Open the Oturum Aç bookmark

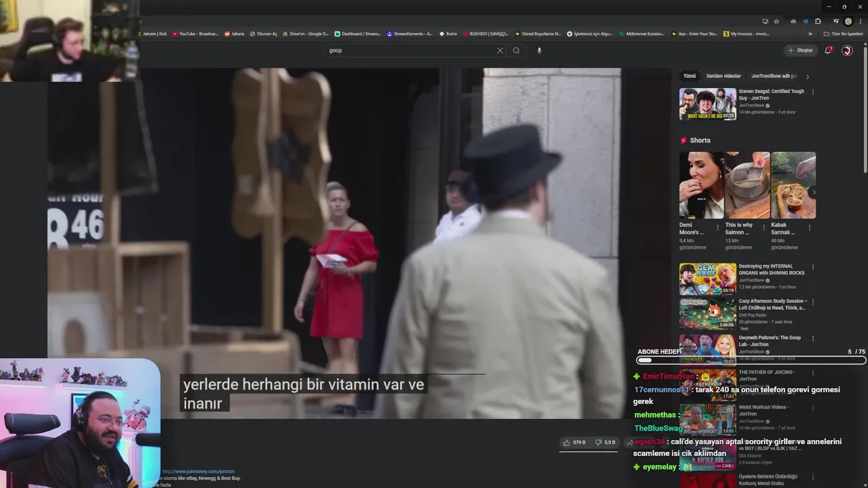[264, 33]
